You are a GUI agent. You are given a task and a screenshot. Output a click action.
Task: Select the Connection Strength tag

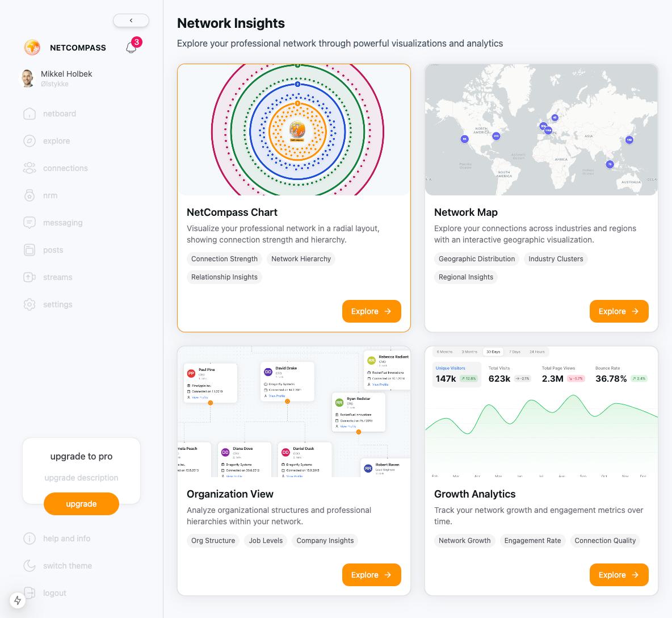pos(224,259)
